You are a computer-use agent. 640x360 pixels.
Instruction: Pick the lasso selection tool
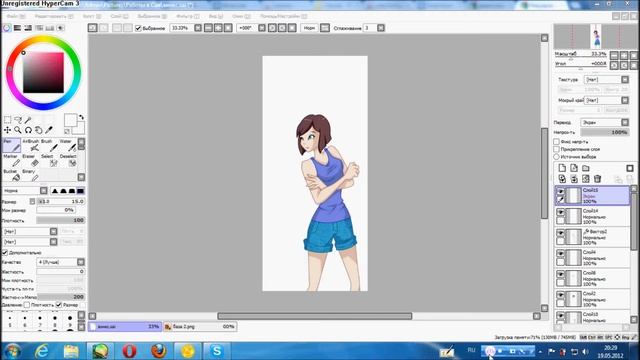click(18, 120)
